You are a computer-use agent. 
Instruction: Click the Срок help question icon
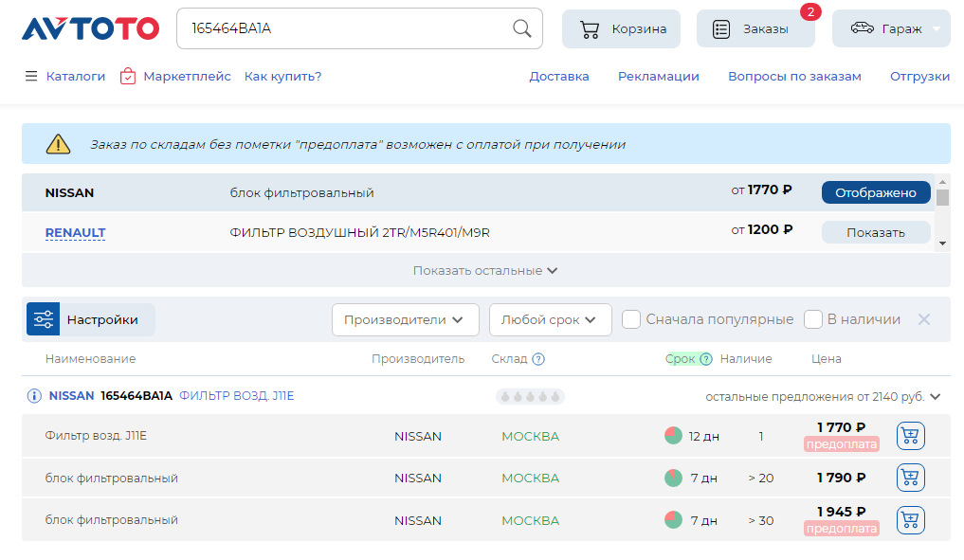(706, 359)
